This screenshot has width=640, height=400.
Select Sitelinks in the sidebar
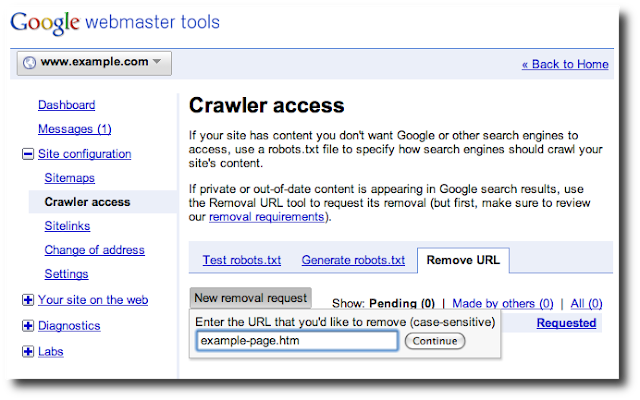coord(68,226)
